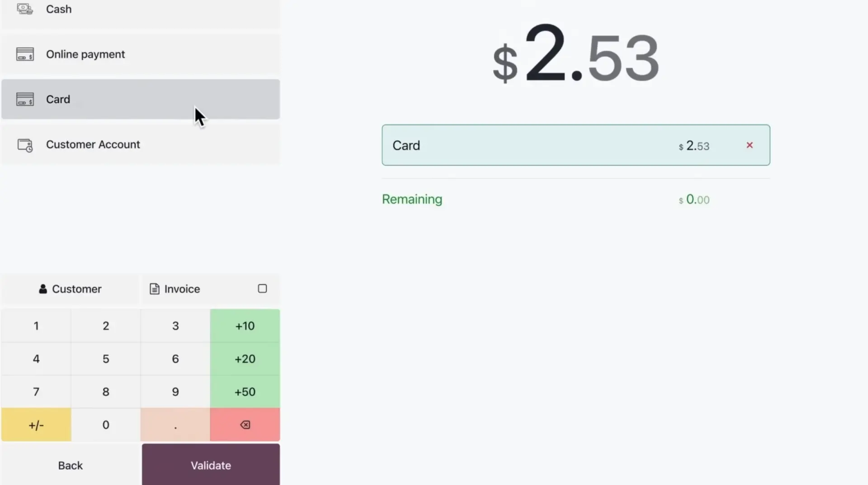The height and width of the screenshot is (485, 868).
Task: Add ten dollars with the +10 key
Action: coord(244,325)
